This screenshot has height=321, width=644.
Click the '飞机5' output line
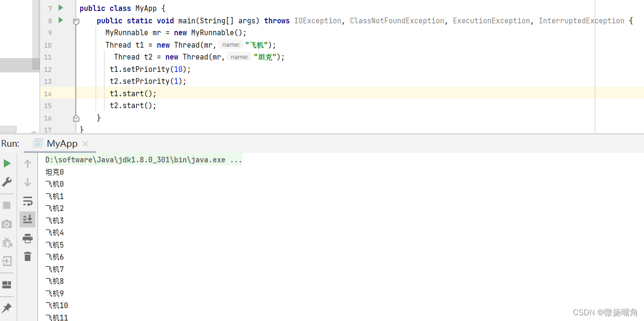pyautogui.click(x=54, y=245)
